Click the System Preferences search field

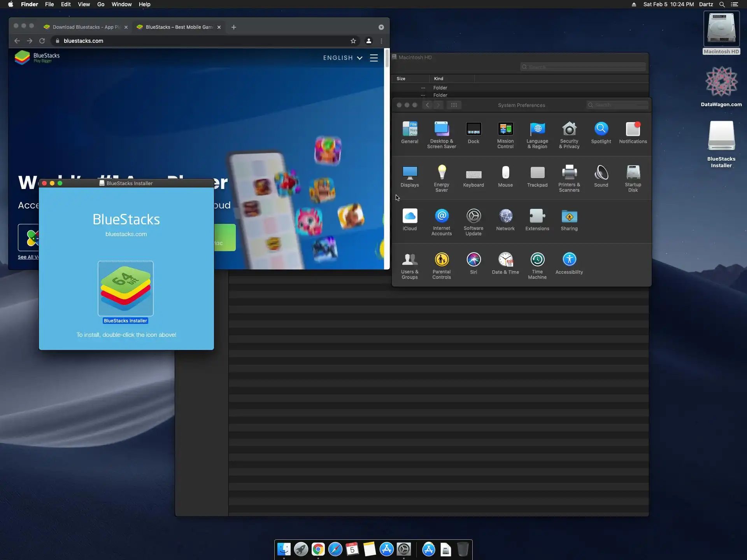tap(619, 105)
